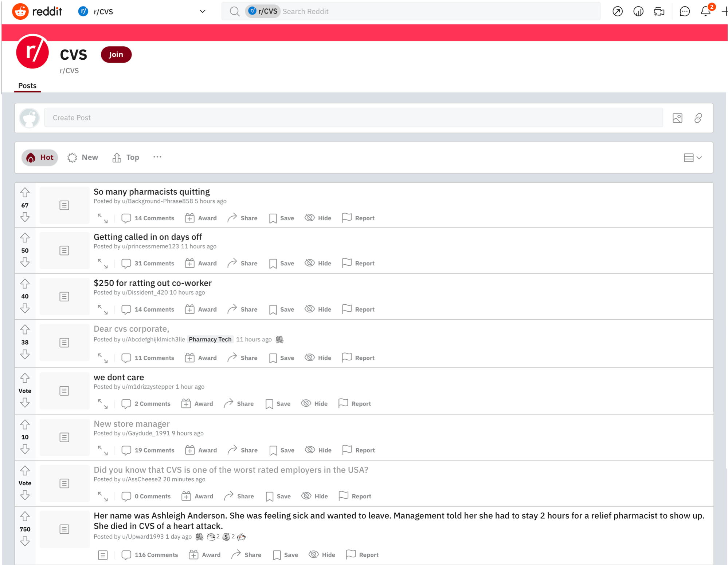Select the Hot sort tab
Image resolution: width=728 pixels, height=565 pixels.
point(40,158)
